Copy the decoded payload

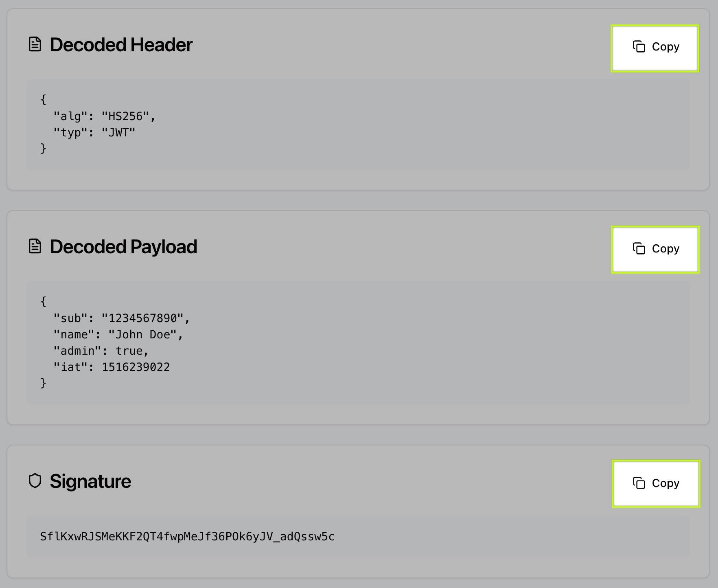[x=655, y=249]
